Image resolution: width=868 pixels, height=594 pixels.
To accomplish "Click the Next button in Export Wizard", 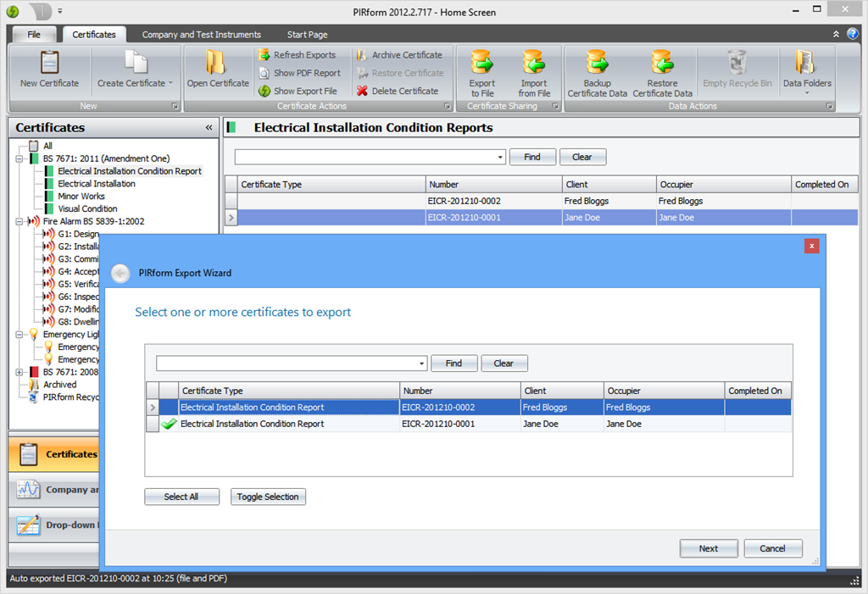I will click(x=708, y=548).
